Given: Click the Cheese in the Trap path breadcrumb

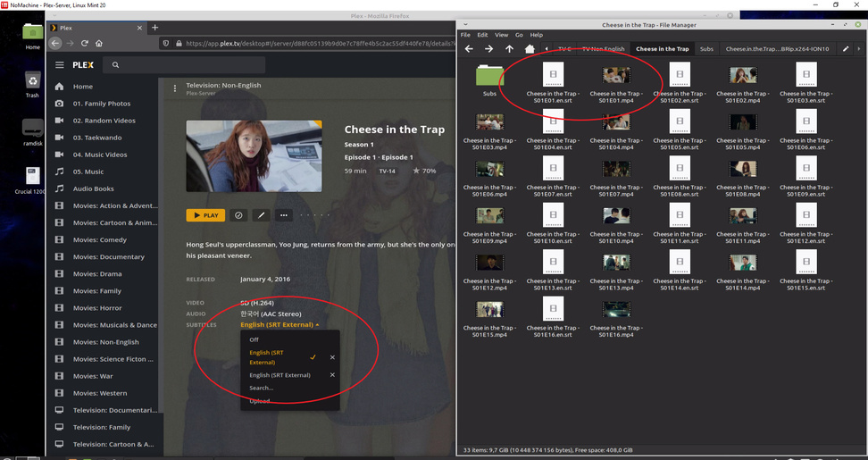Looking at the screenshot, I should 663,49.
